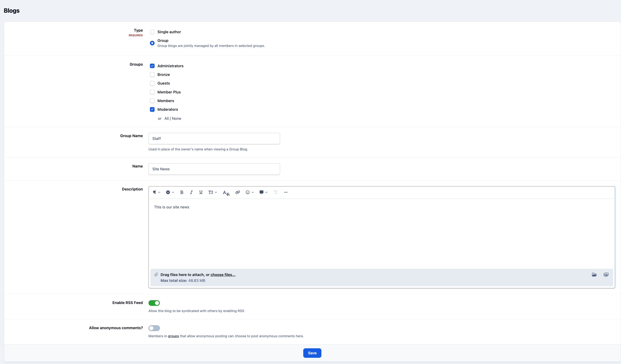Toggle bold formatting in description editor
Viewport: 621px width, 364px height.
click(x=182, y=192)
